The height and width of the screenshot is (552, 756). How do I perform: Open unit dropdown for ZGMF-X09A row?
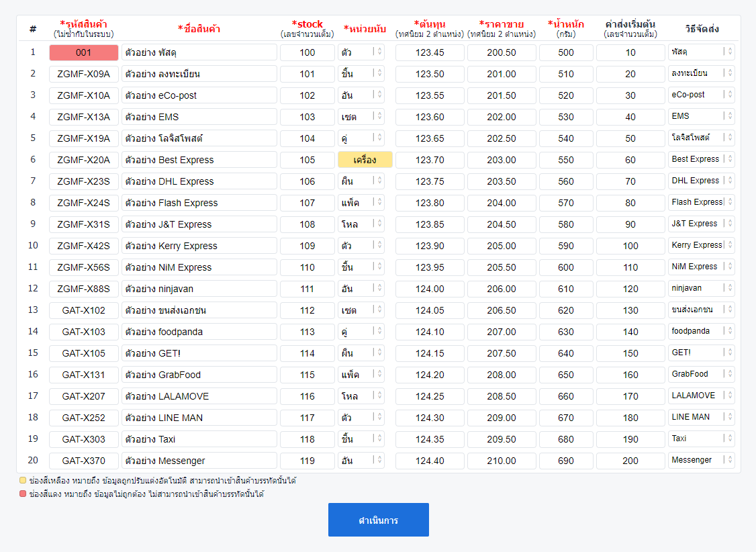point(361,74)
